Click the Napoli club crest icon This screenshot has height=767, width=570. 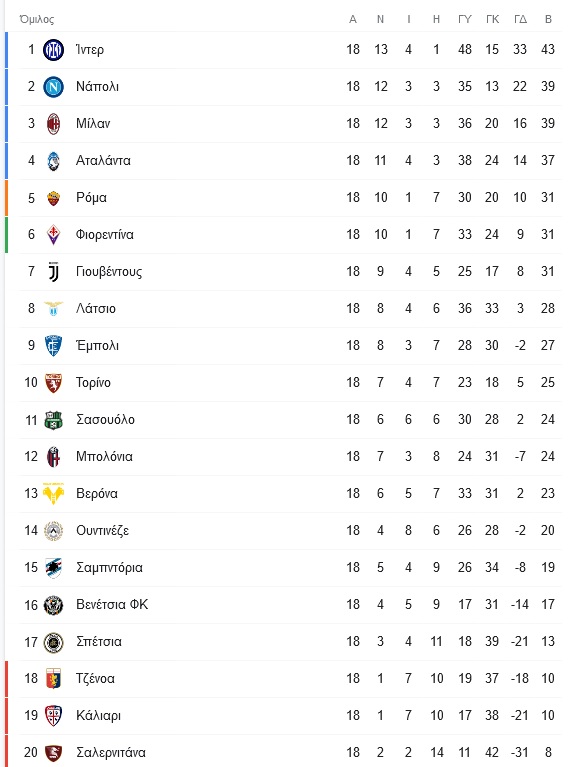(53, 87)
